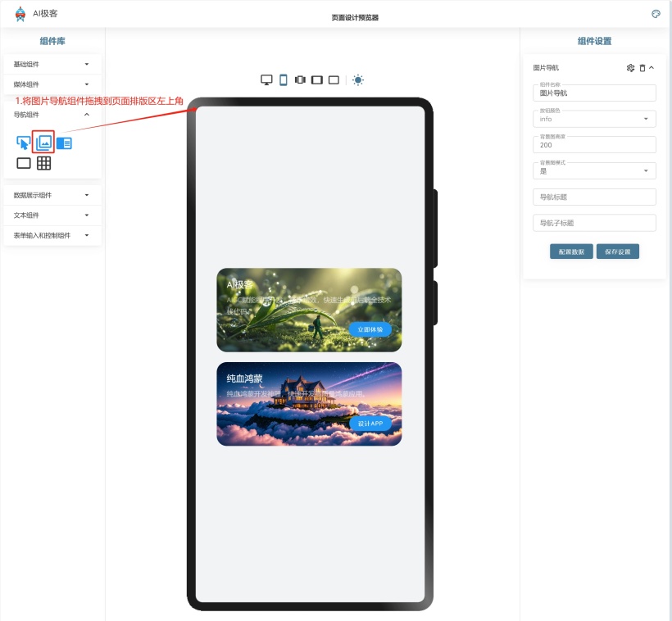Toggle the light/dark sun mode icon
The height and width of the screenshot is (621, 672).
pos(357,79)
